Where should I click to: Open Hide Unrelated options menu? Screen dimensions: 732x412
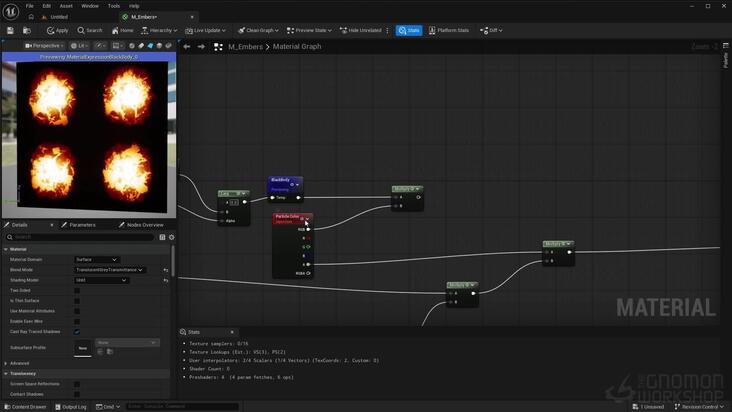(387, 30)
